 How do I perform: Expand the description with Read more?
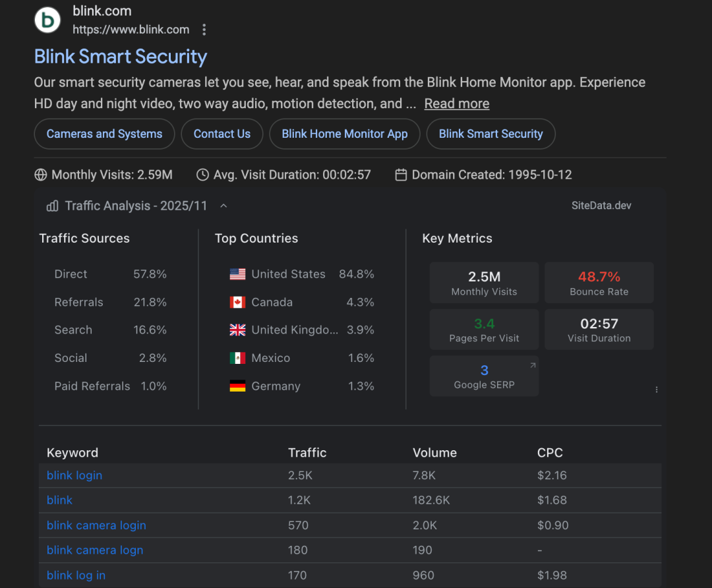pos(457,103)
